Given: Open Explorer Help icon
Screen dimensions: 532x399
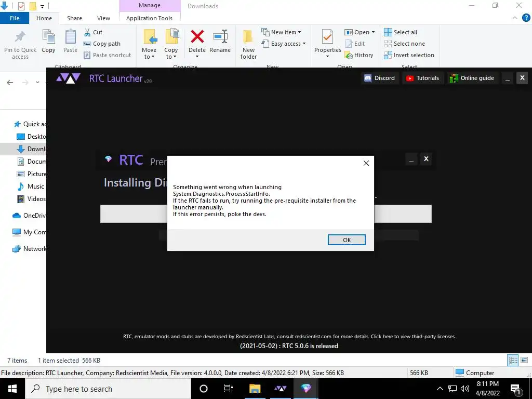Looking at the screenshot, I should click(526, 18).
